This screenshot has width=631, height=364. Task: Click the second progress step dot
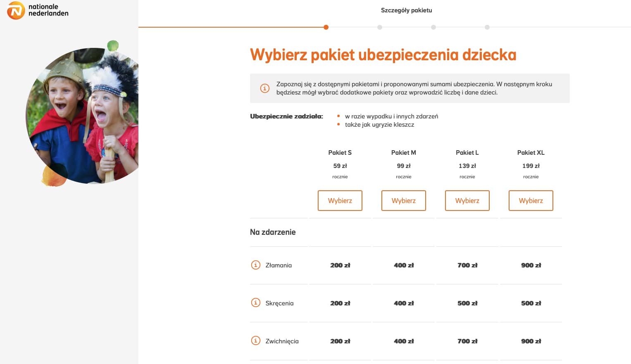380,27
